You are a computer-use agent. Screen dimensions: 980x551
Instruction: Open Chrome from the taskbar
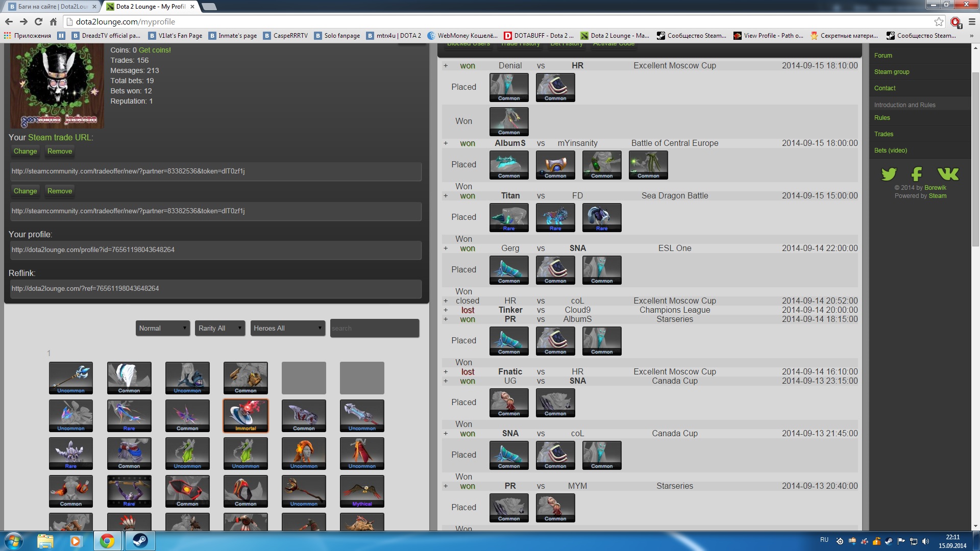(107, 541)
